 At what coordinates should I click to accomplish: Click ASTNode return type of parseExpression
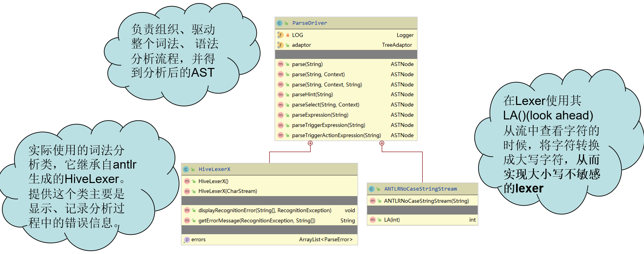(x=402, y=115)
